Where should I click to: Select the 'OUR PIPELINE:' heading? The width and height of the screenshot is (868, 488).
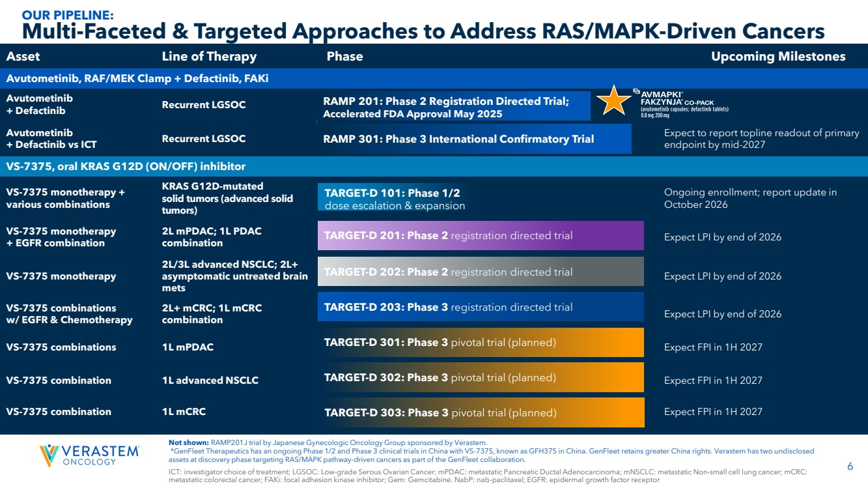pos(68,14)
